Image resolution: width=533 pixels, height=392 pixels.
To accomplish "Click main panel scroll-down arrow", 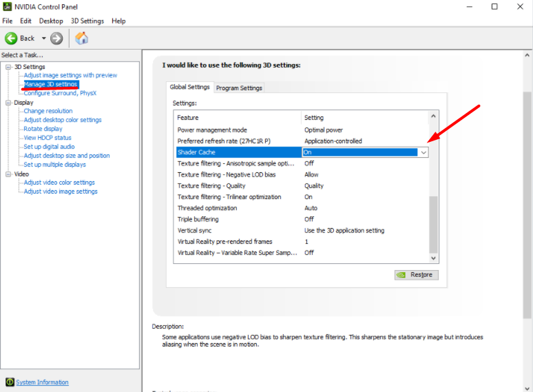I will point(527,388).
